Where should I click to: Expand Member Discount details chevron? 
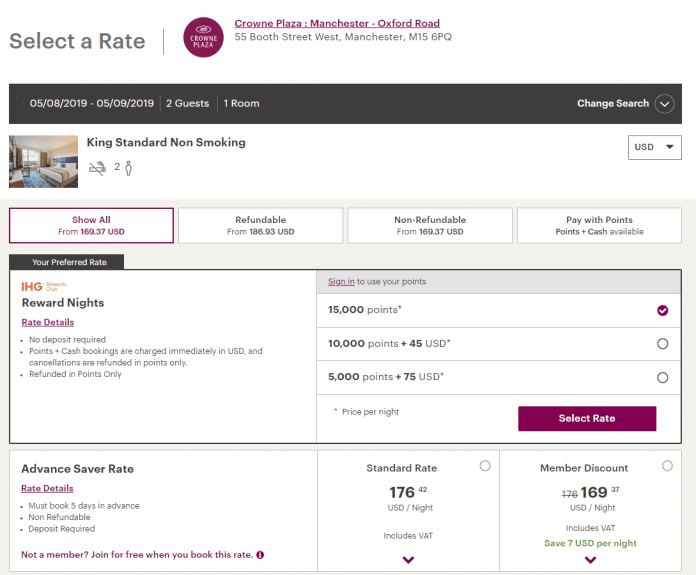point(590,560)
